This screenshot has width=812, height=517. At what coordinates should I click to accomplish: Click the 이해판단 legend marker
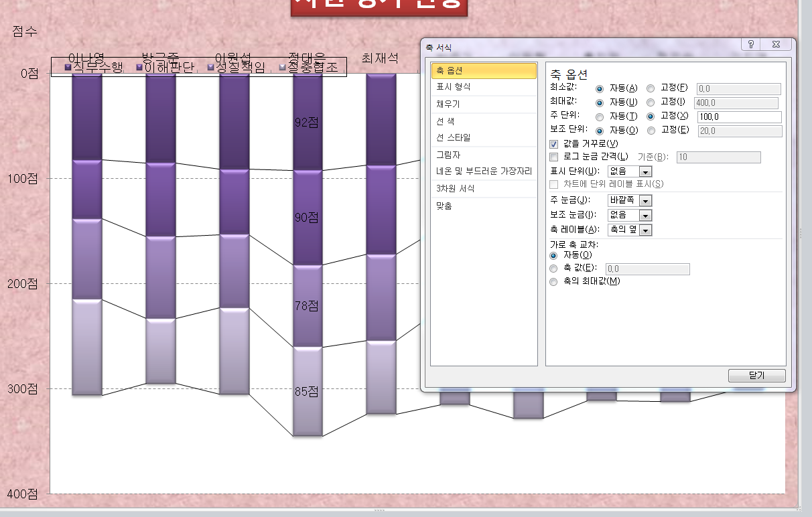tap(139, 67)
